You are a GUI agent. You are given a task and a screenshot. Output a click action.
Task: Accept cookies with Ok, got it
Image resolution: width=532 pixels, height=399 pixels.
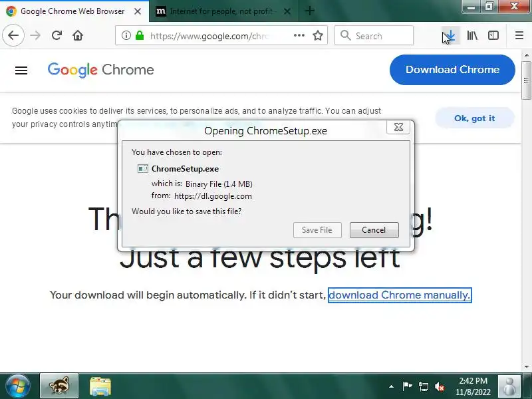tap(474, 118)
